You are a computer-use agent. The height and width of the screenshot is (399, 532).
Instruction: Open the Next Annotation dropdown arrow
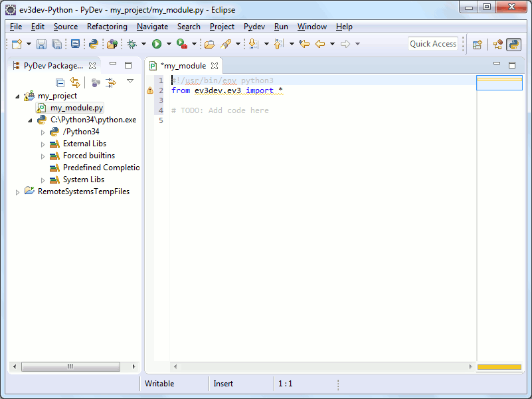click(x=267, y=44)
